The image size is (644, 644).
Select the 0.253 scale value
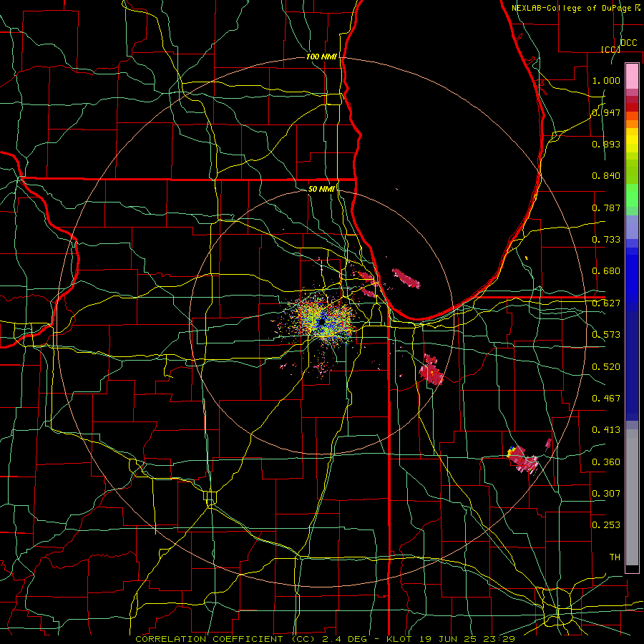[606, 525]
